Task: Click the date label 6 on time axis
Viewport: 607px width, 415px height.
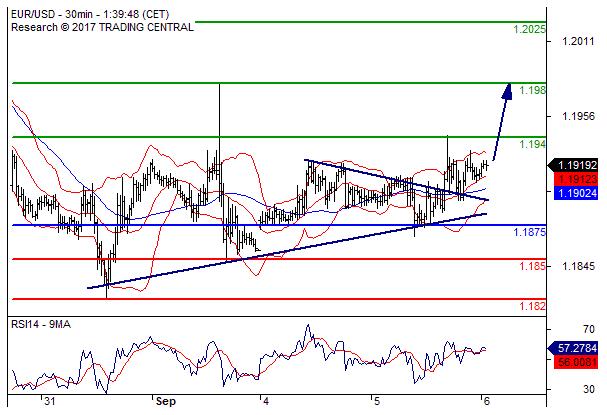Action: tap(487, 401)
